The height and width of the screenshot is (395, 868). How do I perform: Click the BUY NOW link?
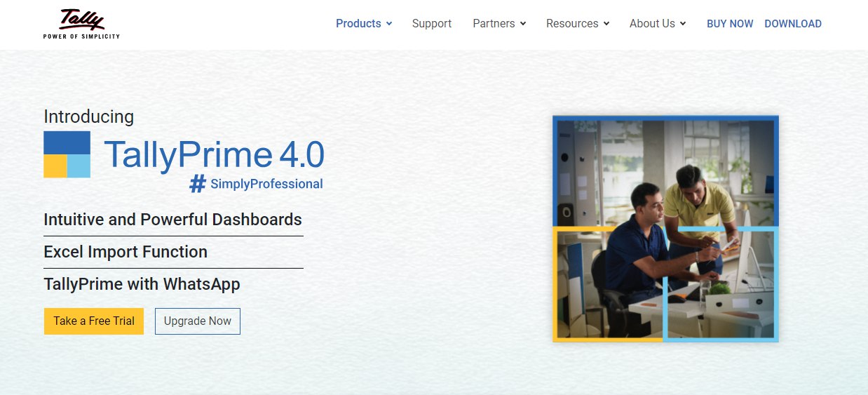730,23
